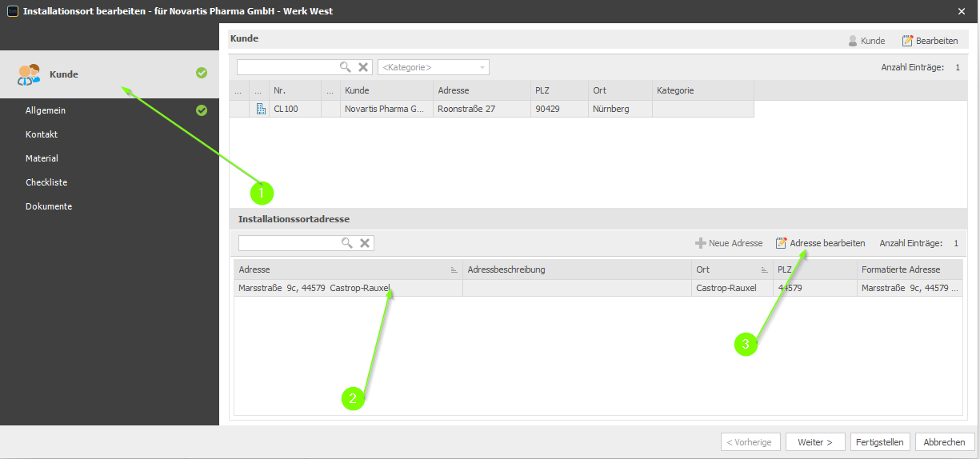This screenshot has width=980, height=459.
Task: Select the 90429 cell
Action: point(559,109)
